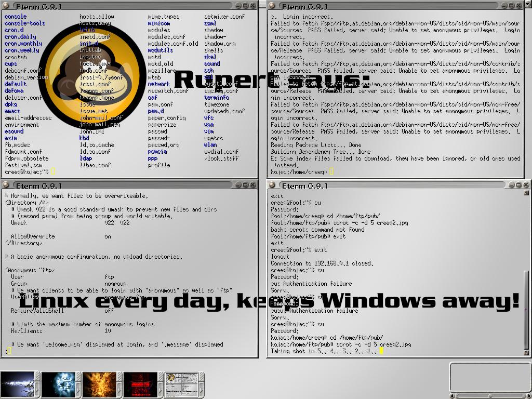
Task: Click "bash: scrot: command not found" line
Action: (317, 230)
